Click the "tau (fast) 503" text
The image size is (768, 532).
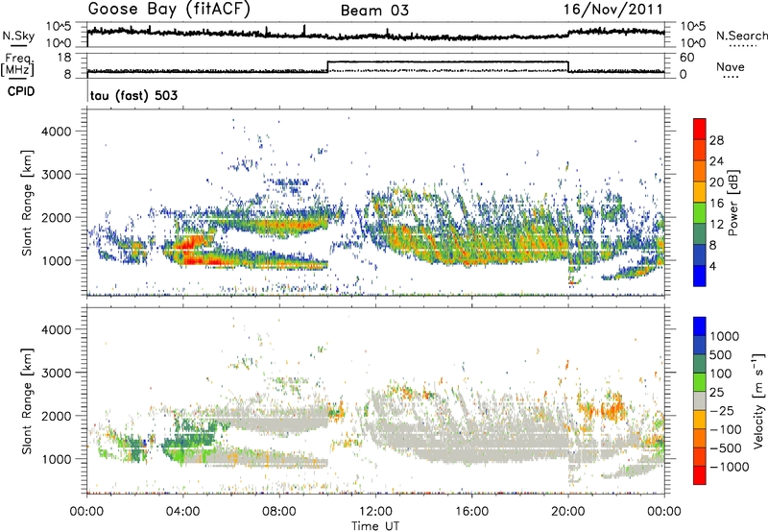coord(133,95)
